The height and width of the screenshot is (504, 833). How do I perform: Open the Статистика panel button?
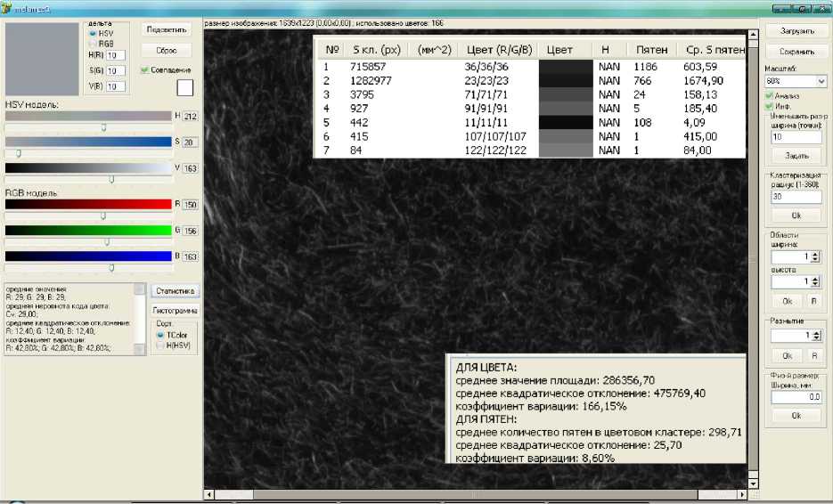pyautogui.click(x=175, y=291)
